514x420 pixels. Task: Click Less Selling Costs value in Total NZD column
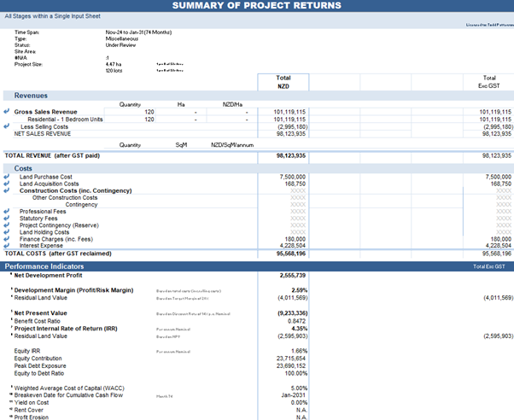(293, 126)
